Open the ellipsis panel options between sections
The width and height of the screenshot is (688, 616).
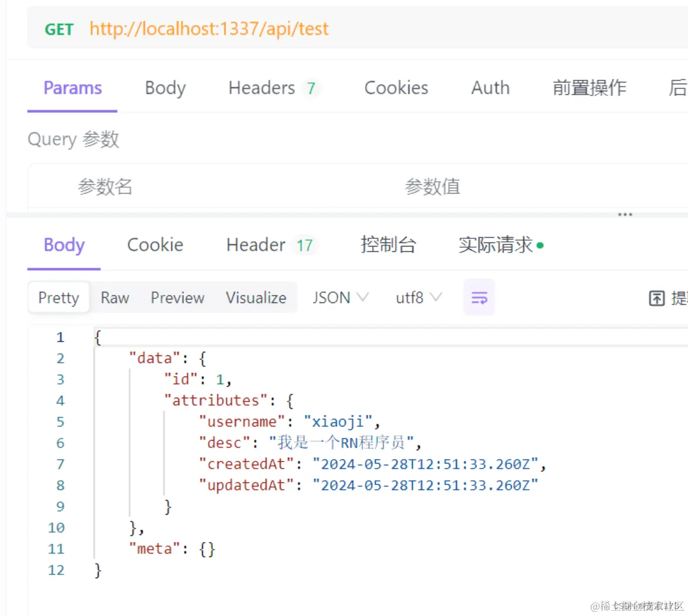point(624,214)
